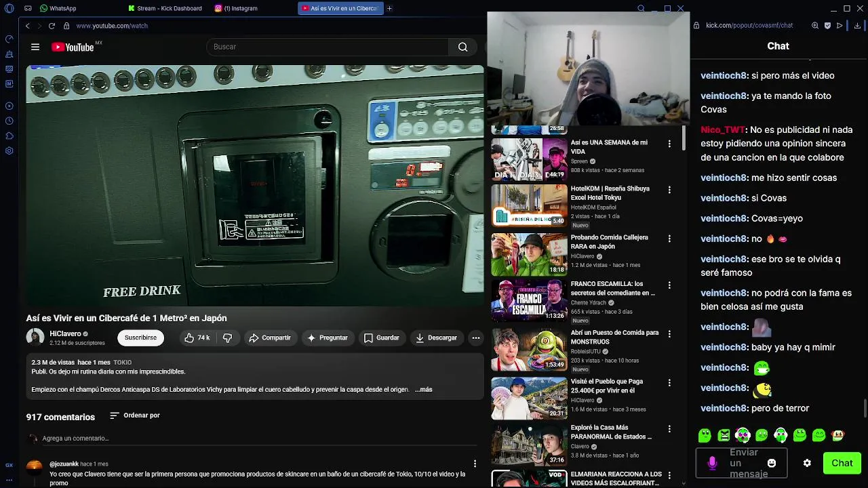The image size is (868, 488).
Task: Share the video with Compartir
Action: click(x=269, y=338)
